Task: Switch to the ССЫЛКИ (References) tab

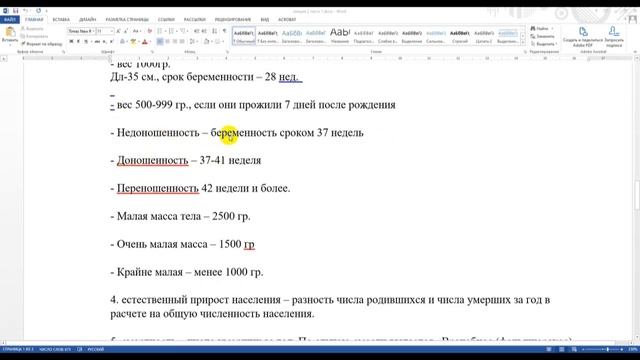Action: 166,19
